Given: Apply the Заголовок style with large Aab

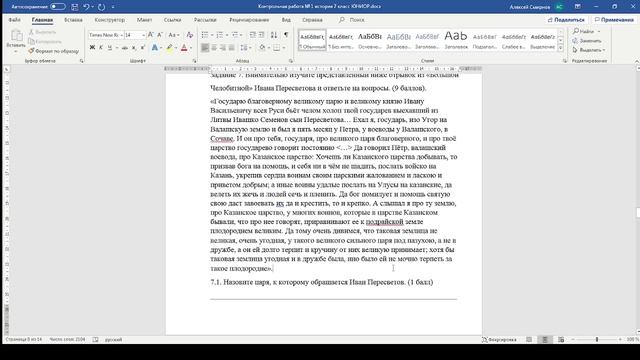Looking at the screenshot, I should pos(456,40).
